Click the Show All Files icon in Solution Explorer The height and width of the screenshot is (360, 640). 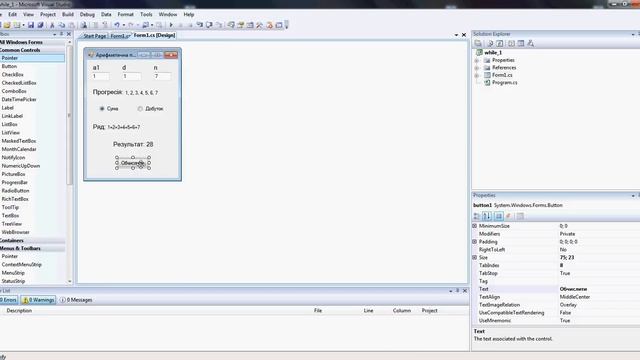[490, 43]
